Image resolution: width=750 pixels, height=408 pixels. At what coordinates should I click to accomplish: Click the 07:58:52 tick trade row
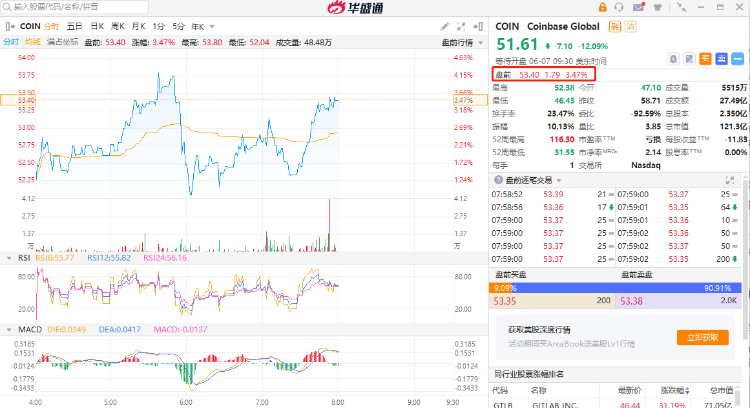pyautogui.click(x=552, y=194)
